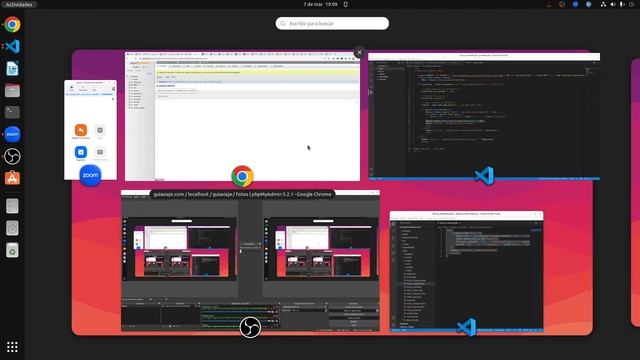
Task: Open the Trash in the dock
Action: pyautogui.click(x=12, y=250)
